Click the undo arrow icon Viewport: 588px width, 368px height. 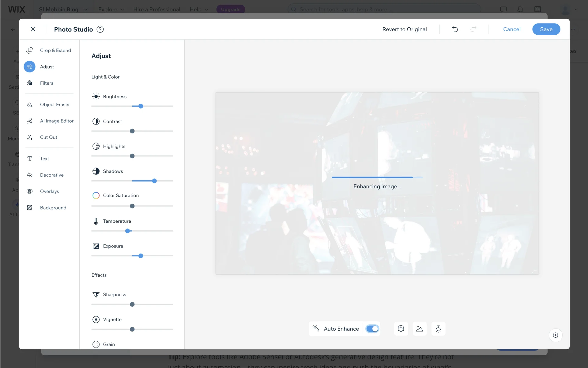[455, 29]
